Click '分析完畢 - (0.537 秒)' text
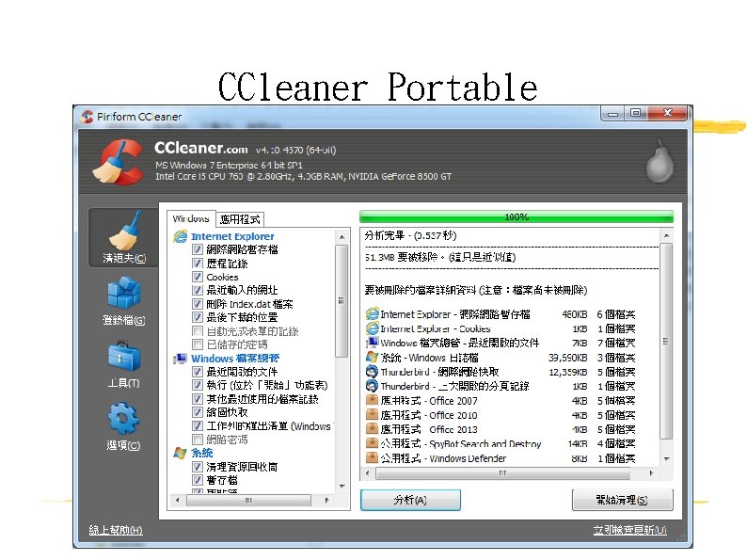 pos(410,235)
